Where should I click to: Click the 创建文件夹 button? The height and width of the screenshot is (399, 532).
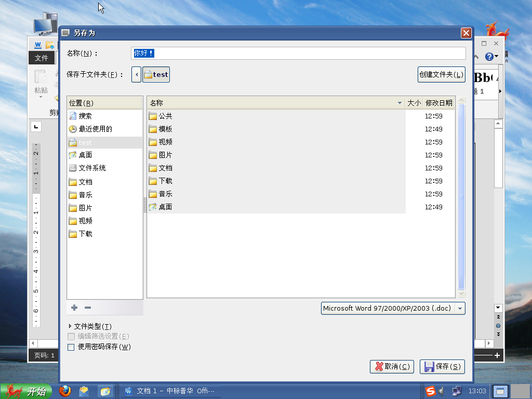click(441, 74)
